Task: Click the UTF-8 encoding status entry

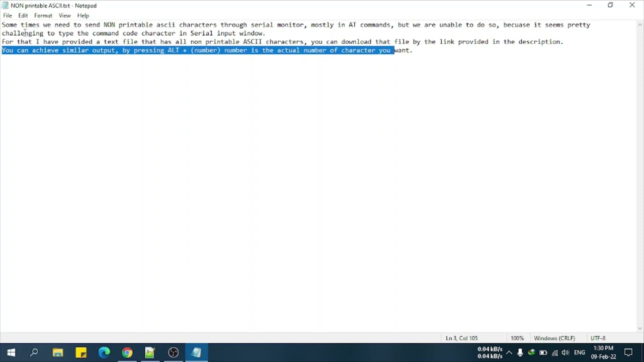Action: coord(598,338)
